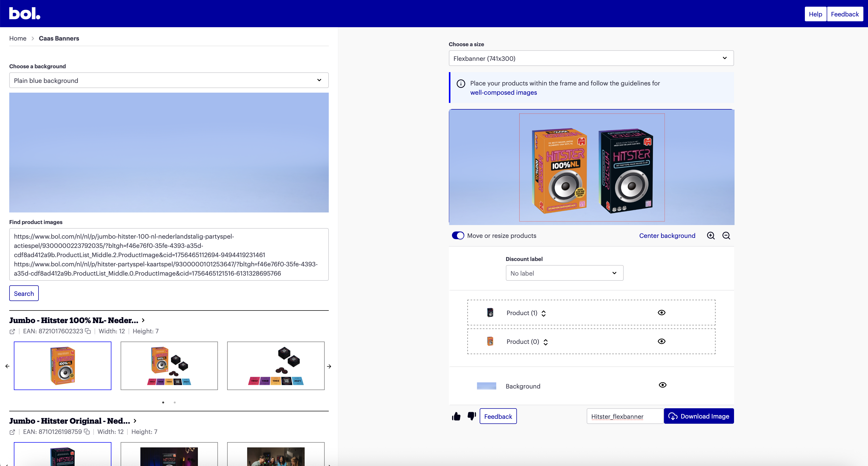Screen dimensions: 868x466
Task: Go to second carousel page dot
Action: [175, 402]
